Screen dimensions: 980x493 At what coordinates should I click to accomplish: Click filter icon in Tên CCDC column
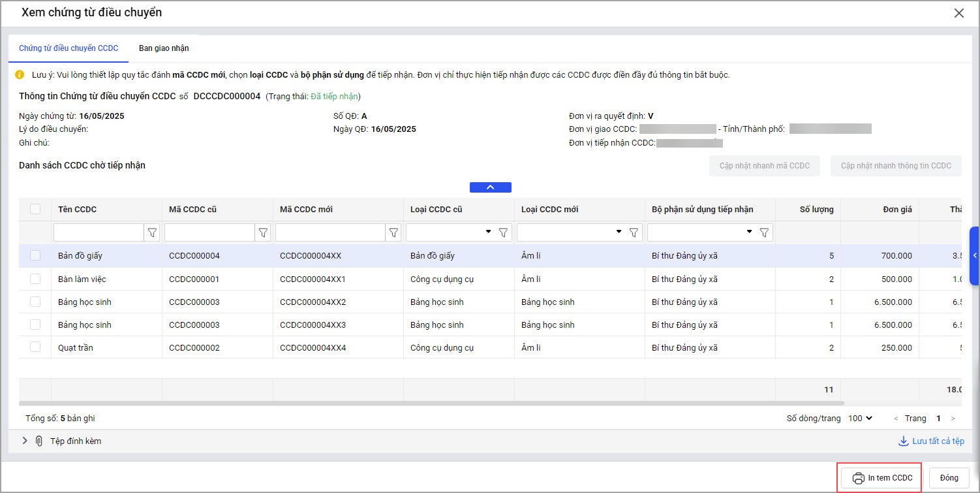152,232
